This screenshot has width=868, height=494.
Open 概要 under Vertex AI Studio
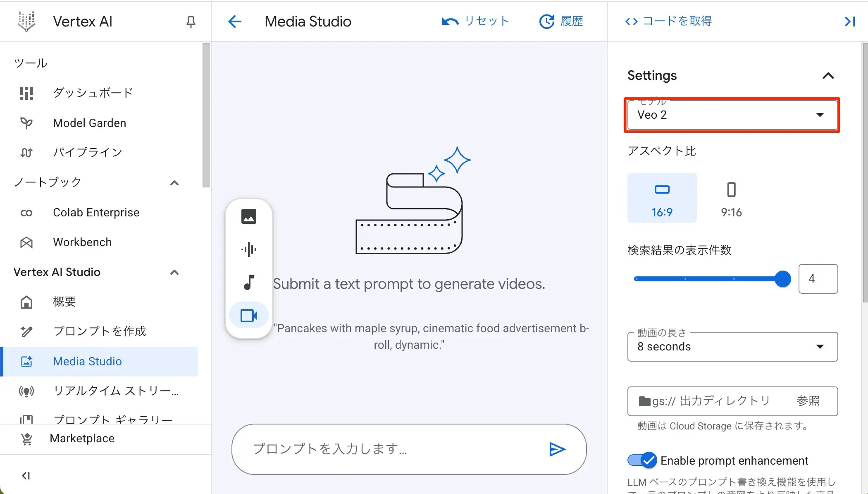(x=99, y=302)
